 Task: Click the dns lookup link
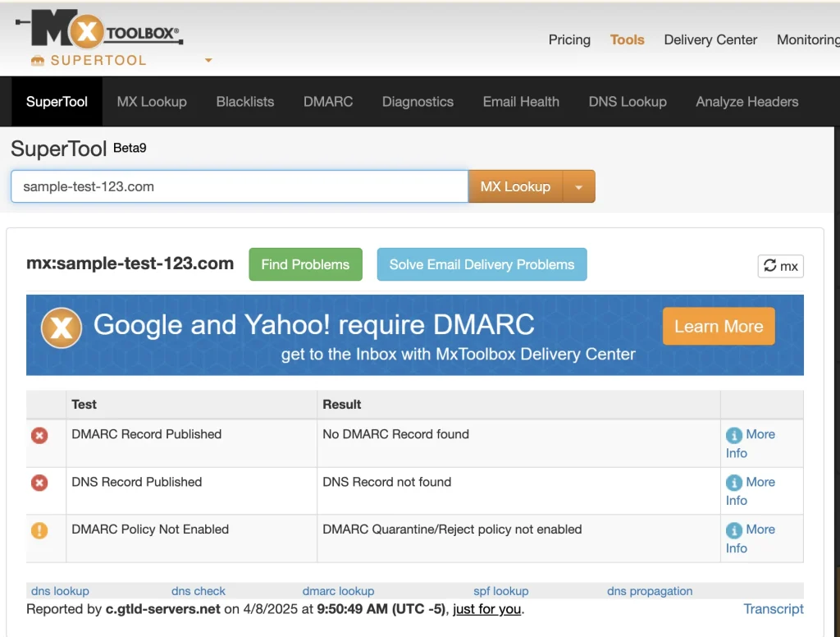(60, 591)
